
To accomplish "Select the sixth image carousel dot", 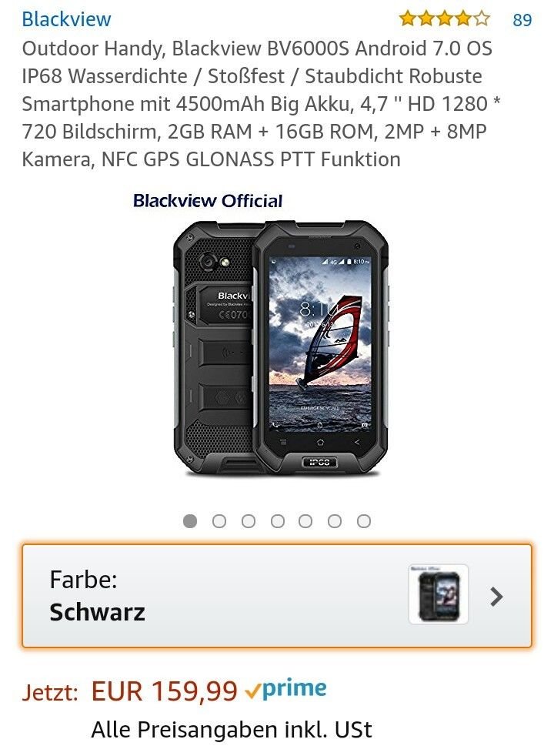I will (335, 520).
